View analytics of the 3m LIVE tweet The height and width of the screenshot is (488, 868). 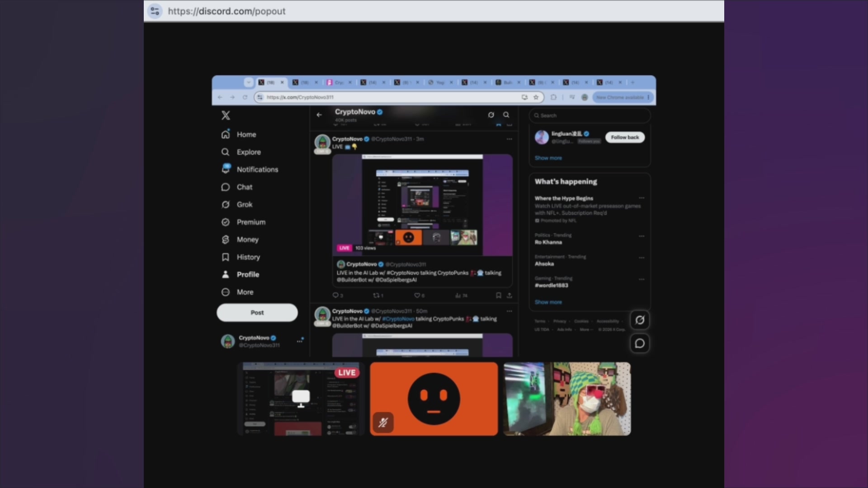[x=461, y=296]
